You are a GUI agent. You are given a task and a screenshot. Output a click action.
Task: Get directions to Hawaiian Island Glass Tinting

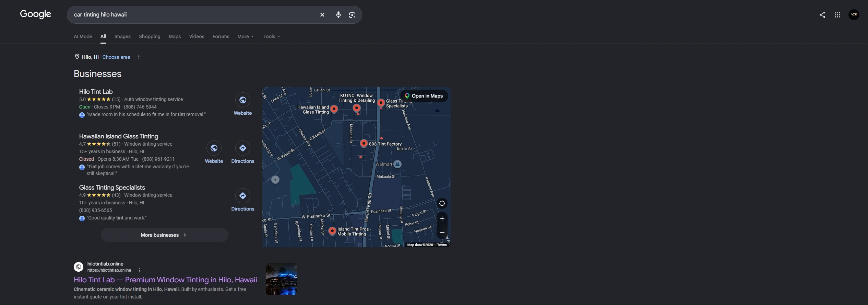242,148
